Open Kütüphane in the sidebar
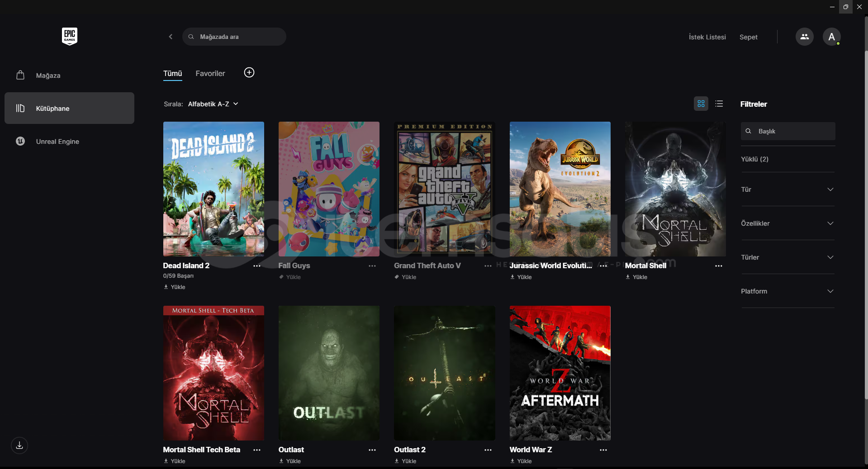Screen dimensions: 868x469 [69, 108]
